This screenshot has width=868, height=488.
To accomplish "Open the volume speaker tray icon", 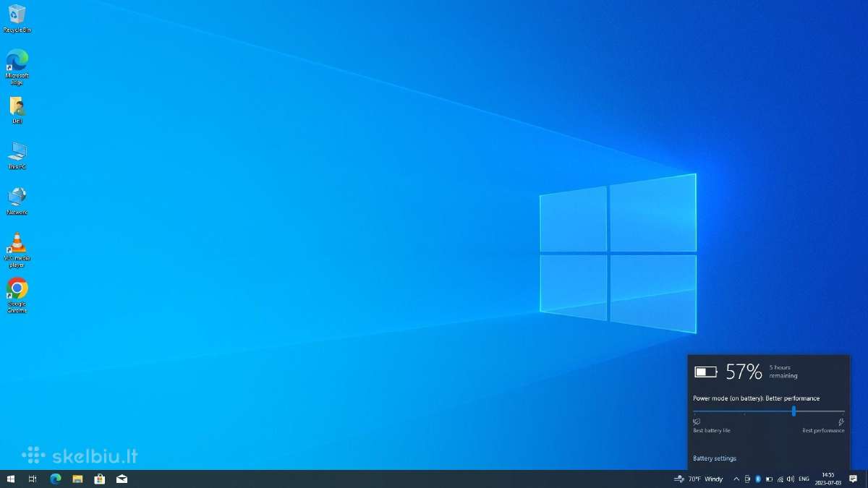I will click(790, 479).
